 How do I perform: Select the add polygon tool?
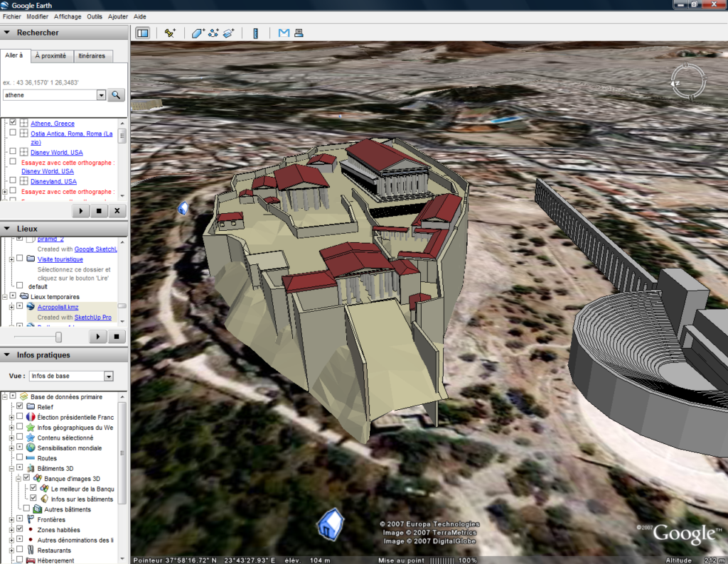pyautogui.click(x=198, y=33)
